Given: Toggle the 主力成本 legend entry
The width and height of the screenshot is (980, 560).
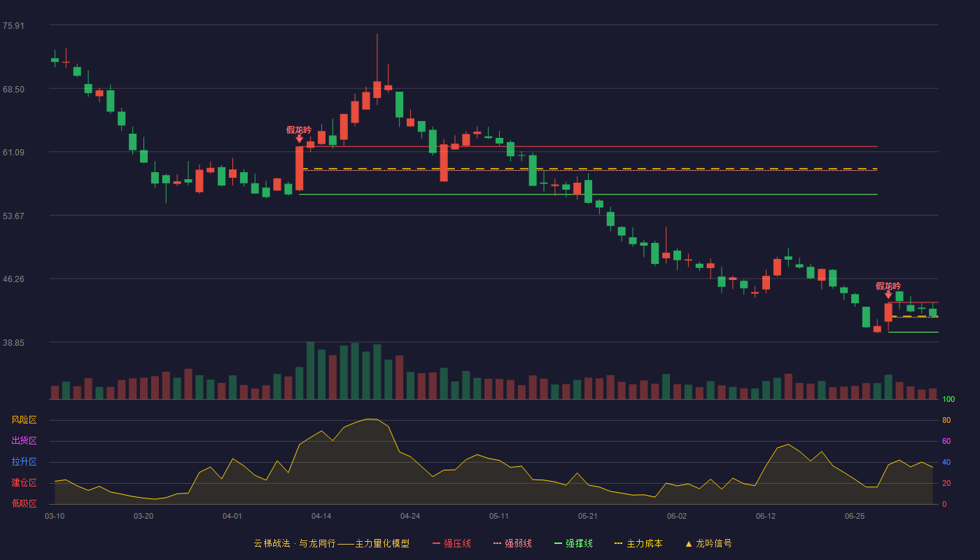Looking at the screenshot, I should [x=638, y=543].
